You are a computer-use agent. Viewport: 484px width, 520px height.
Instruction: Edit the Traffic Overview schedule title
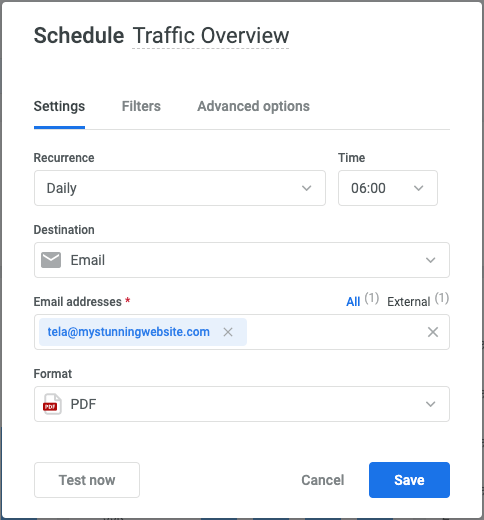pyautogui.click(x=211, y=35)
